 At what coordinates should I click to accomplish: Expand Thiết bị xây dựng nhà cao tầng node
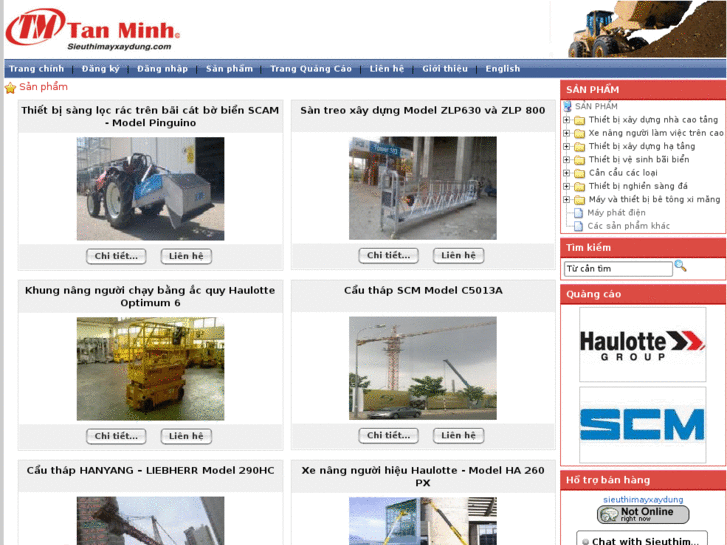(x=567, y=120)
